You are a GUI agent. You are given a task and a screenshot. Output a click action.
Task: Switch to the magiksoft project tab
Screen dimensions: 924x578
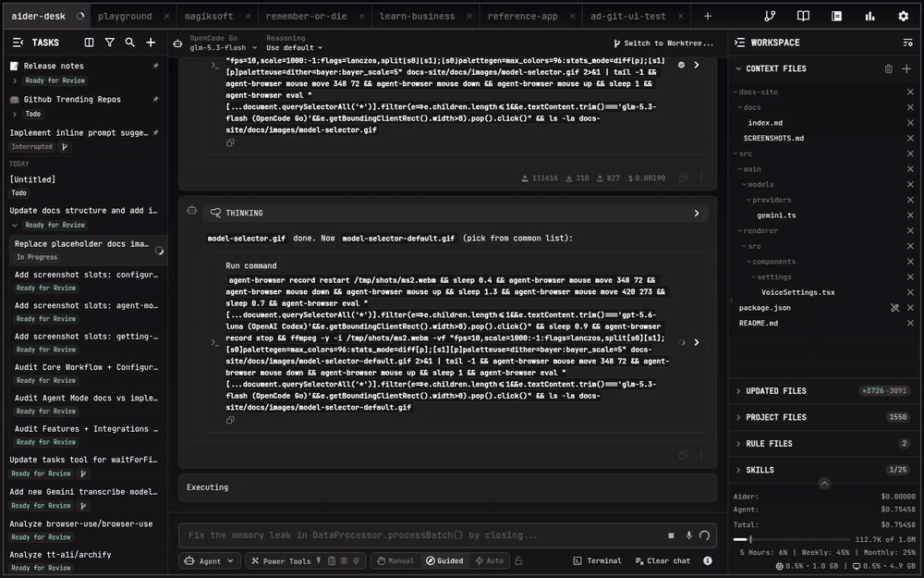pos(209,17)
